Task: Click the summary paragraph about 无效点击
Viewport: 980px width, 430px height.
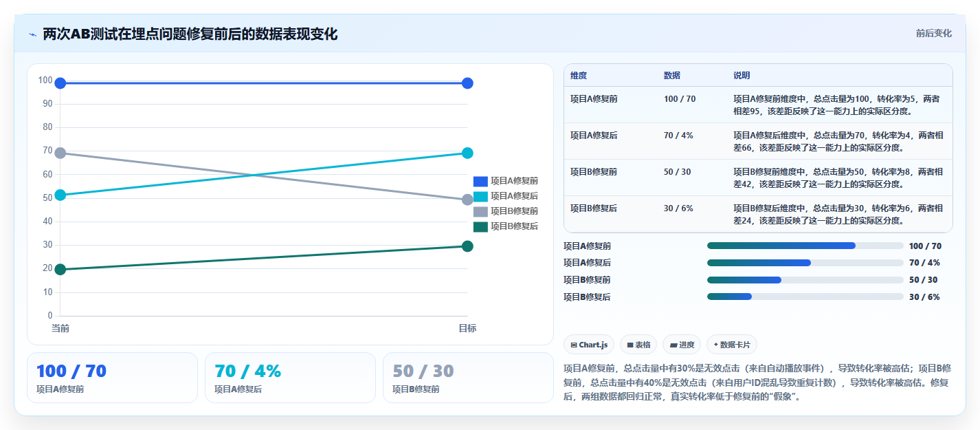Action: 756,383
